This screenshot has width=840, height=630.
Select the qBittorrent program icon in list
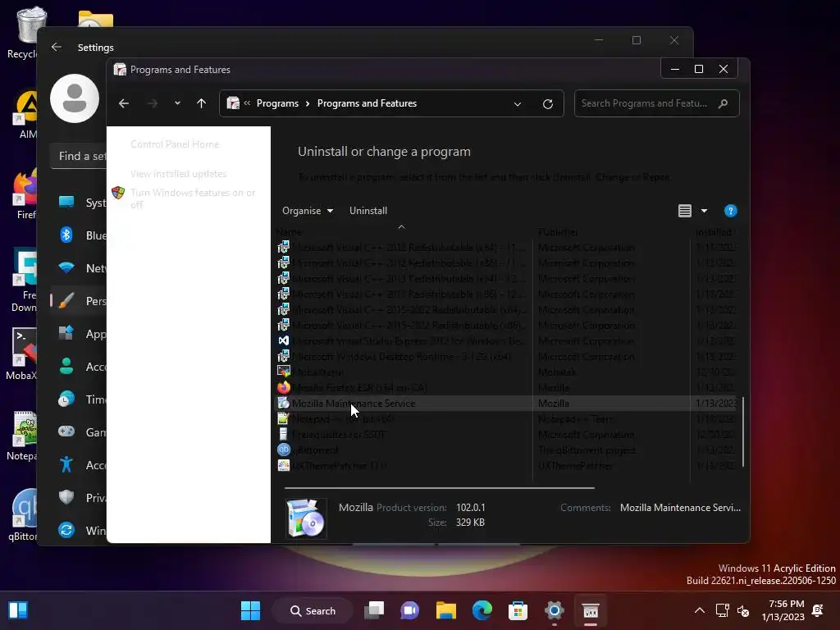point(283,450)
